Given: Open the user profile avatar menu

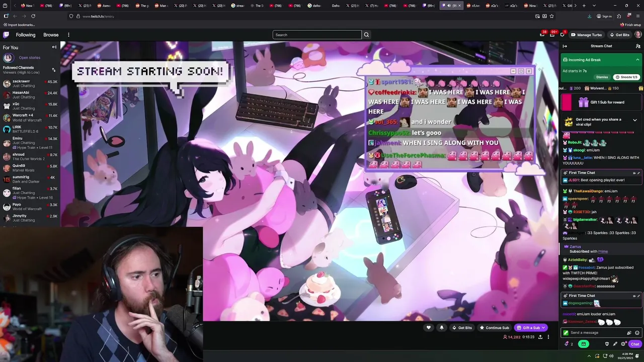Looking at the screenshot, I should (638, 35).
